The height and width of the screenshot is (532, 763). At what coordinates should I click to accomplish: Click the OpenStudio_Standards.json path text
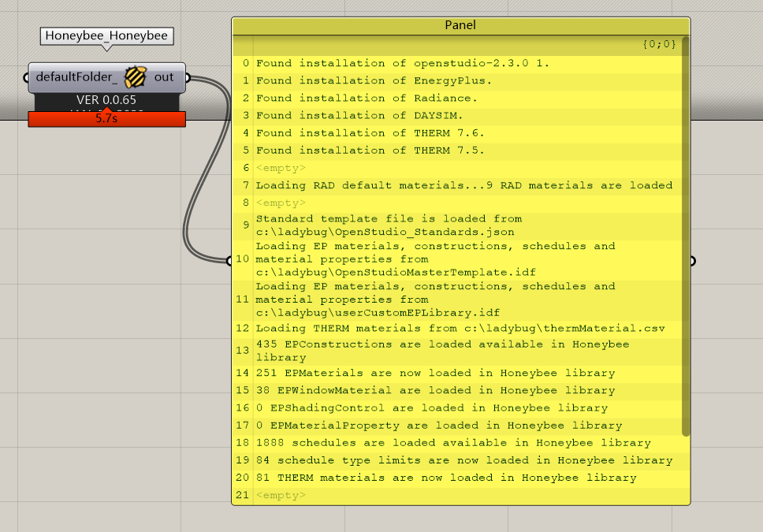(385, 233)
